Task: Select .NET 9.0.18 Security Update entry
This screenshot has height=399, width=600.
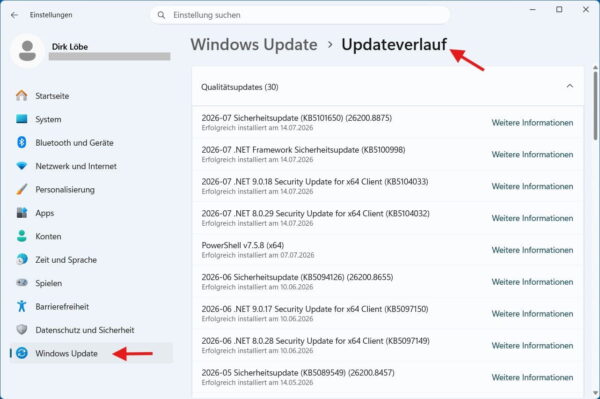Action: click(x=388, y=186)
